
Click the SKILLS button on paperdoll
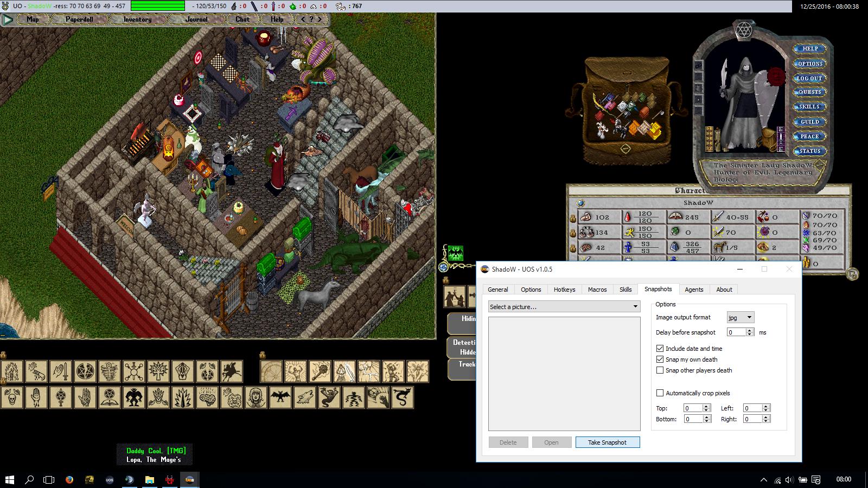coord(809,107)
